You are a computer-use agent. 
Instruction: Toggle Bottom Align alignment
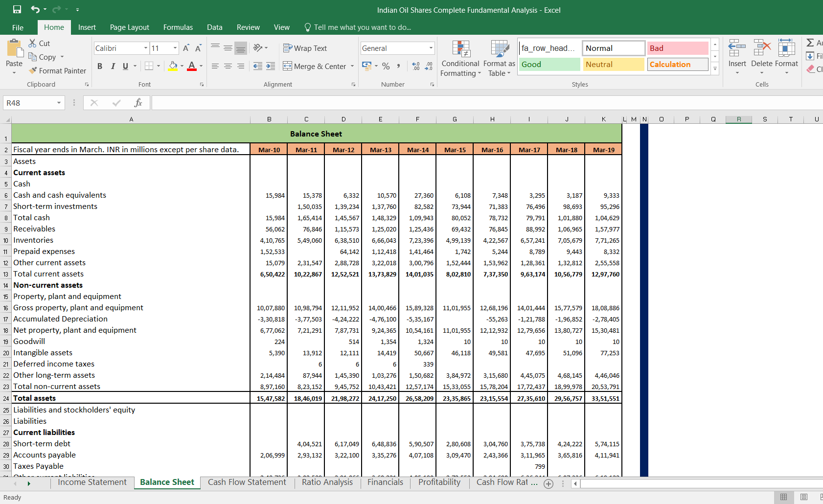click(x=240, y=48)
